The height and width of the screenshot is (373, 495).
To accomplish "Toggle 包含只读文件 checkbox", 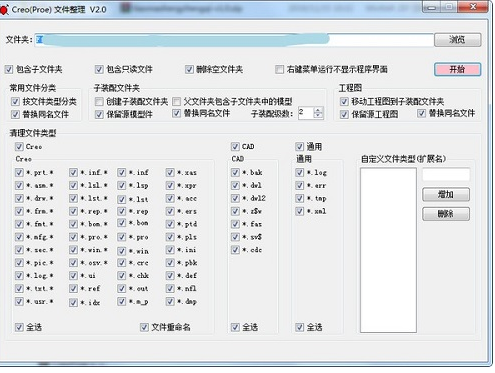I will (x=99, y=69).
